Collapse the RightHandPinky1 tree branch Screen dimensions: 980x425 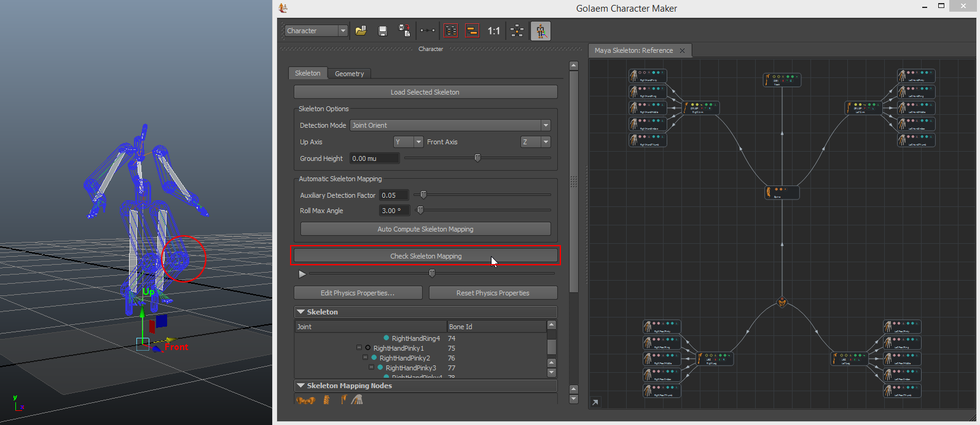(359, 348)
